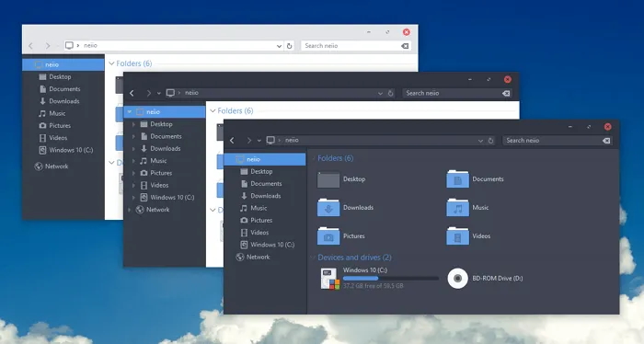Open the Downloads folder icon in front window
This screenshot has width=644, height=344.
coord(328,208)
